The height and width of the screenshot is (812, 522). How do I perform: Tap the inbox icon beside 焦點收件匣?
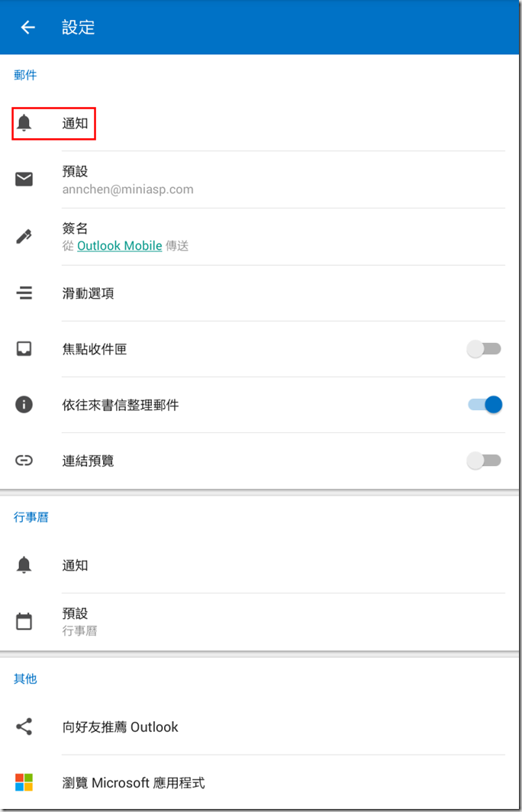(x=24, y=349)
